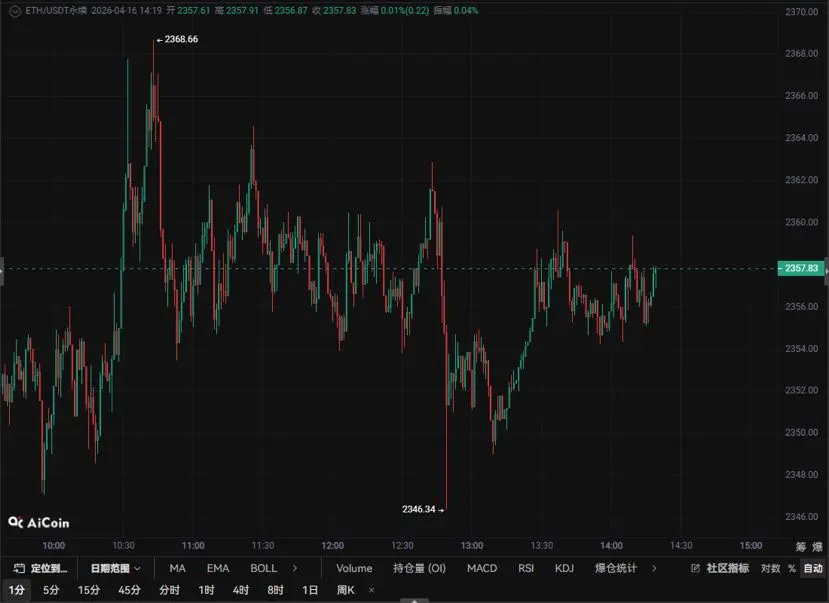
Task: Click the opening price value 2357.61
Action: click(194, 11)
